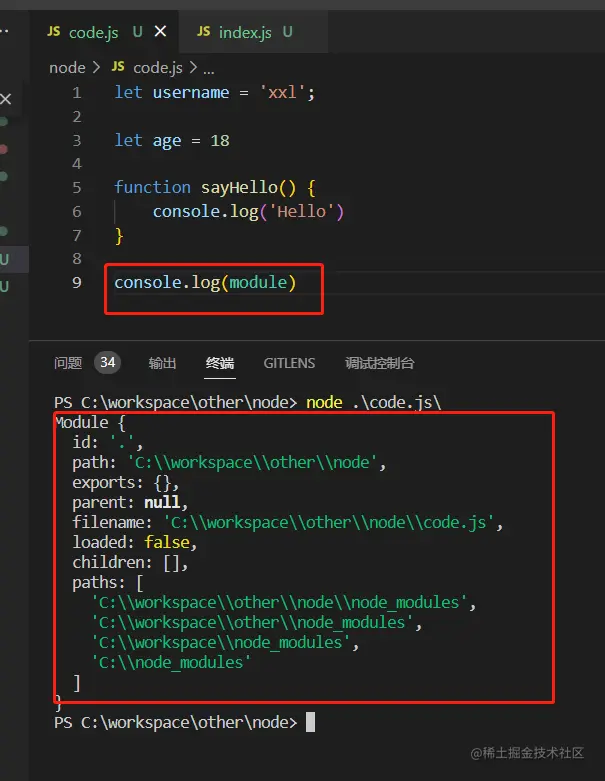Open the 调试控制台 (Debug Console) tab

(x=380, y=363)
